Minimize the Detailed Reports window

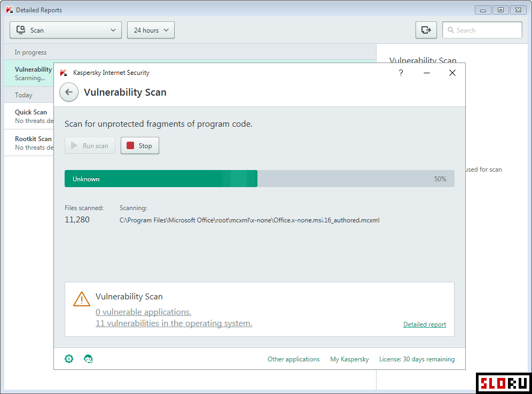coord(483,10)
